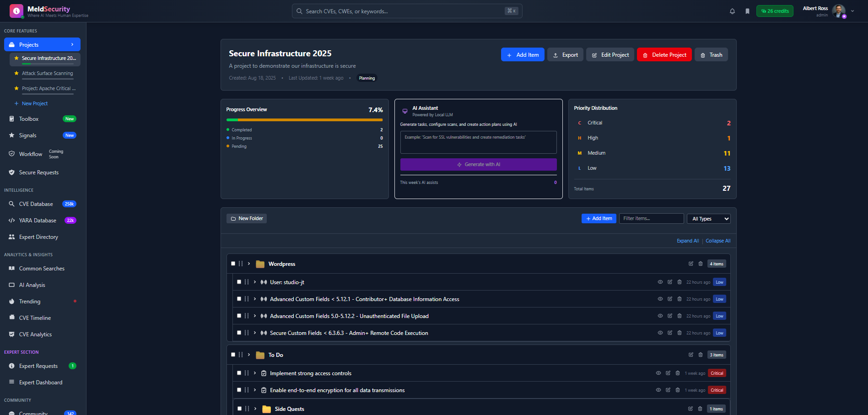The image size is (868, 415).
Task: Focus the CVE search field
Action: [407, 11]
